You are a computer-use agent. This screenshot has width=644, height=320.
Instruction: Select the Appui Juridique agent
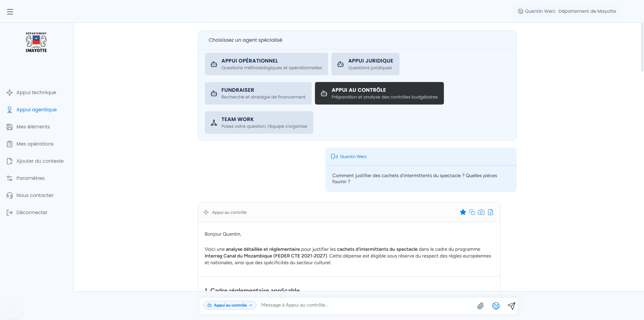365,64
